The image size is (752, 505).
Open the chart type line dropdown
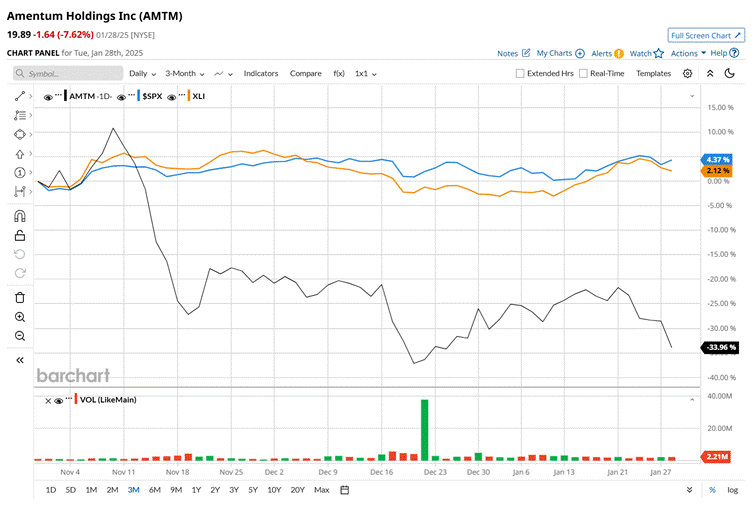point(223,74)
